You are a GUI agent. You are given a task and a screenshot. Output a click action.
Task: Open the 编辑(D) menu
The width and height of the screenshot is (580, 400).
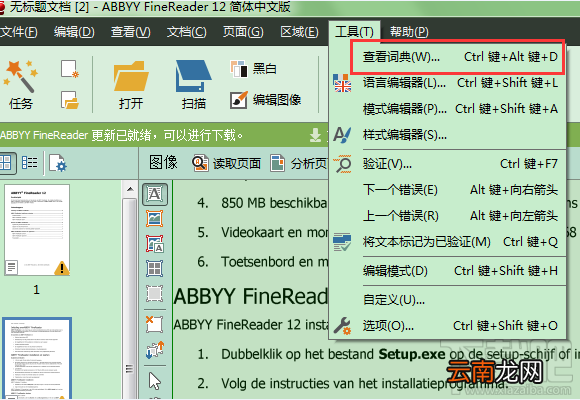(74, 32)
